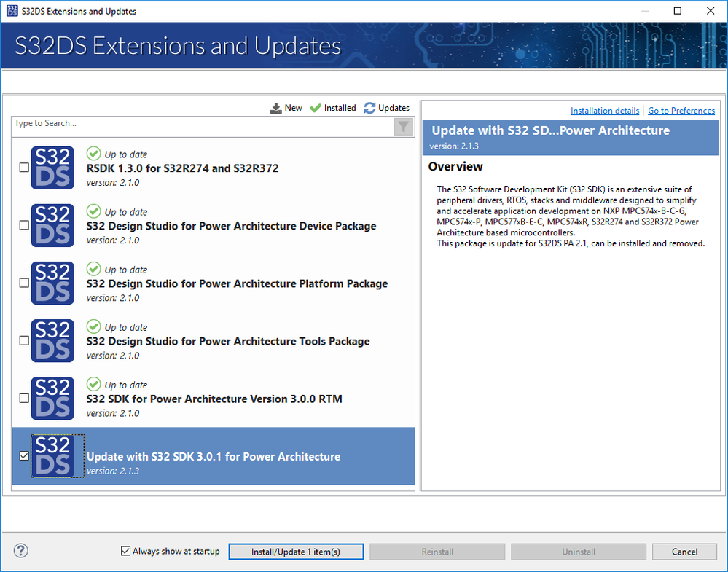Screen dimensions: 728x572
Task: Select Power Architecture Device Package title
Action: [231, 226]
